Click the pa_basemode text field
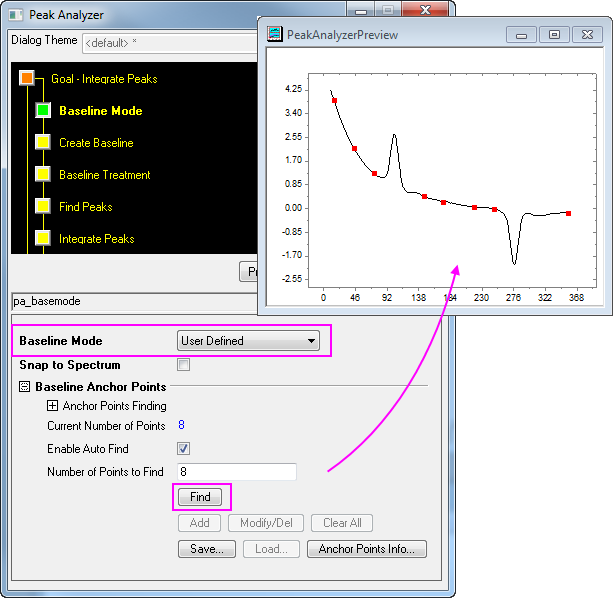The height and width of the screenshot is (598, 613). pyautogui.click(x=135, y=301)
